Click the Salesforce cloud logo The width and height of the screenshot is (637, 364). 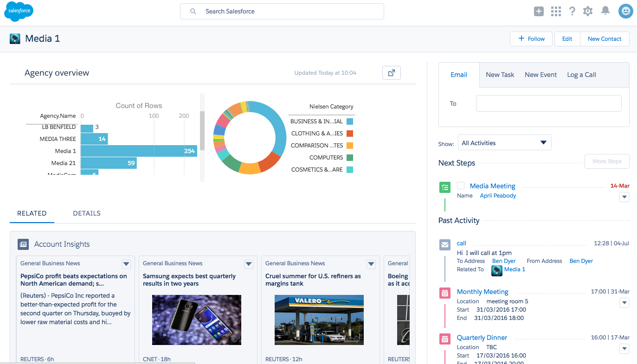click(x=19, y=11)
